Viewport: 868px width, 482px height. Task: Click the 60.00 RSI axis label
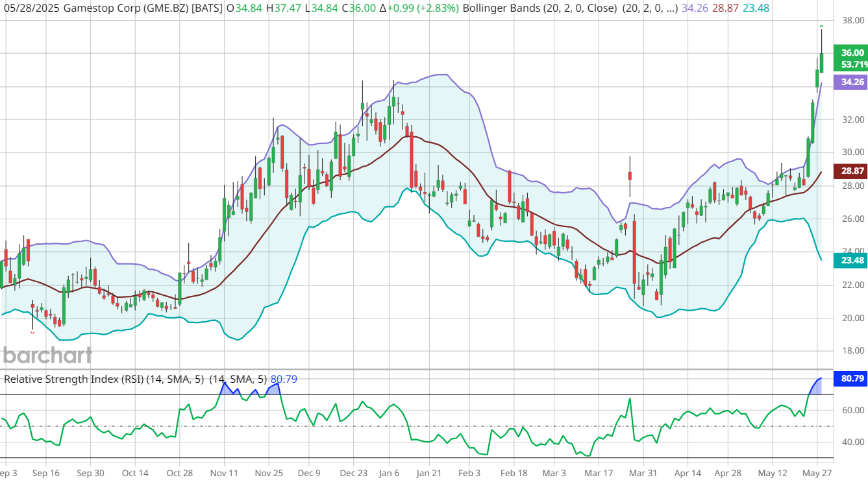[852, 411]
